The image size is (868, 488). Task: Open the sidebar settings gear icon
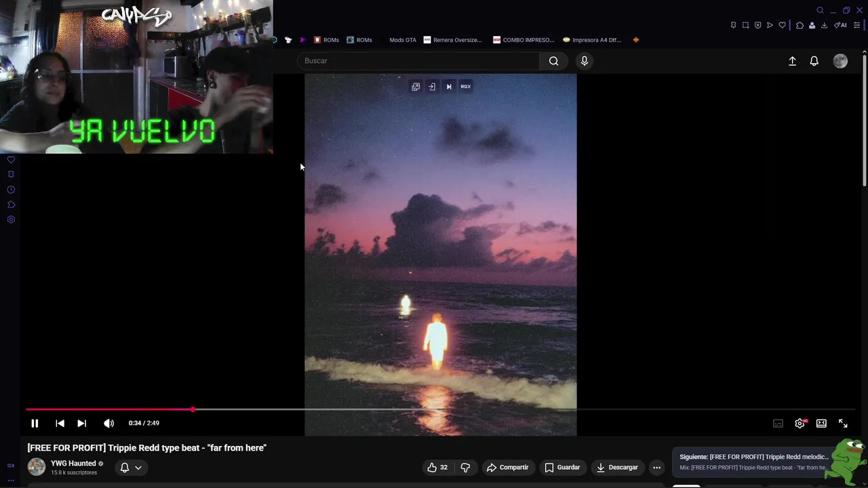pyautogui.click(x=11, y=220)
